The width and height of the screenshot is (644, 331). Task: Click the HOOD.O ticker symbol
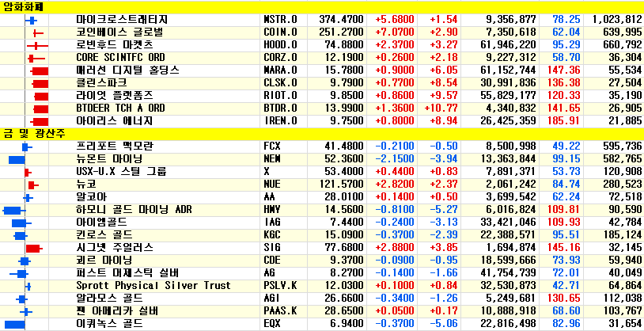[x=280, y=44]
